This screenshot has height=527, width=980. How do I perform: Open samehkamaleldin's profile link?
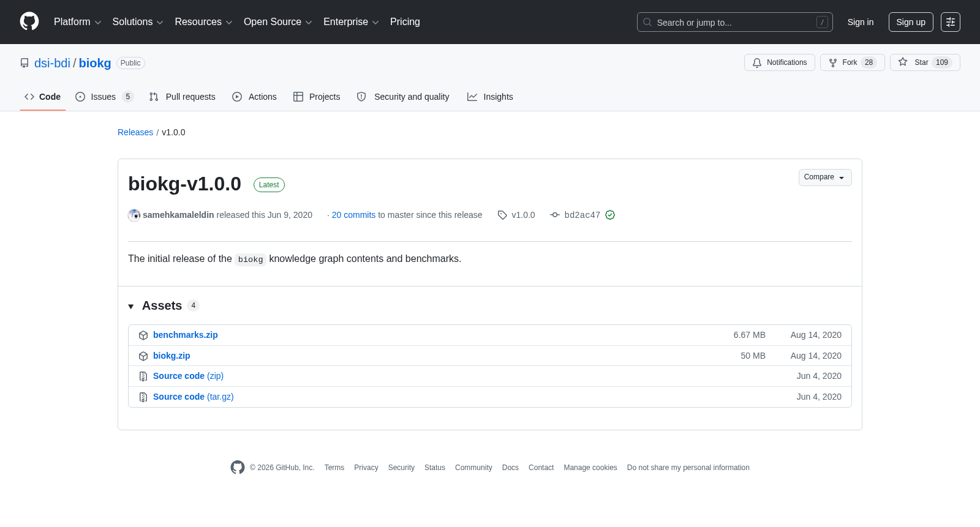point(178,215)
